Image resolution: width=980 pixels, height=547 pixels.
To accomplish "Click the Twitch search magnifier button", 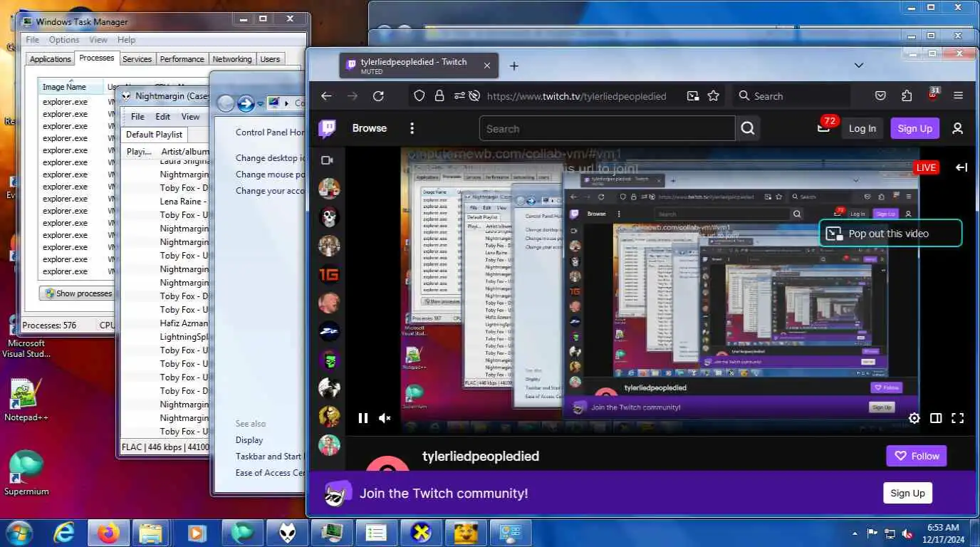I will [747, 128].
